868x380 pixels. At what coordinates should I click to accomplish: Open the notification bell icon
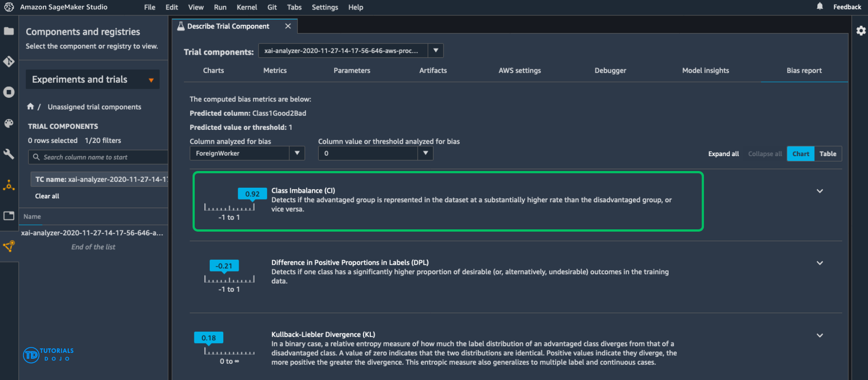pyautogui.click(x=820, y=7)
